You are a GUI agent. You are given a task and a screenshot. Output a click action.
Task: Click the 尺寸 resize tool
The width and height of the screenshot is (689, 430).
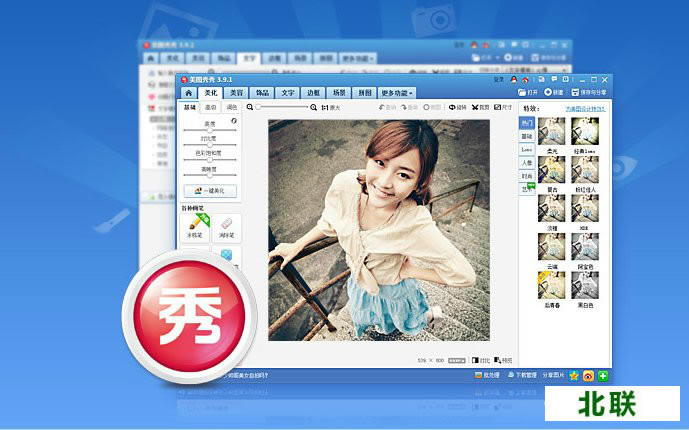(x=503, y=106)
